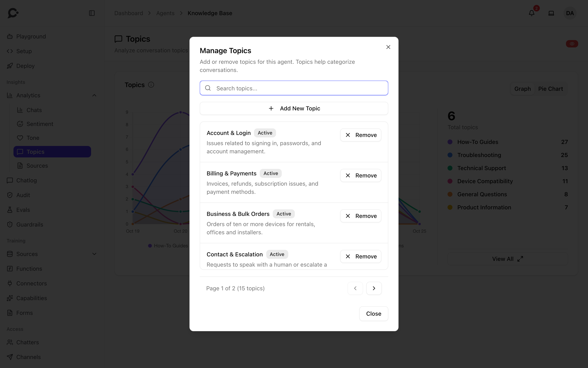Click the laptop icon in header
Screen dimensions: 588x368
(x=551, y=13)
